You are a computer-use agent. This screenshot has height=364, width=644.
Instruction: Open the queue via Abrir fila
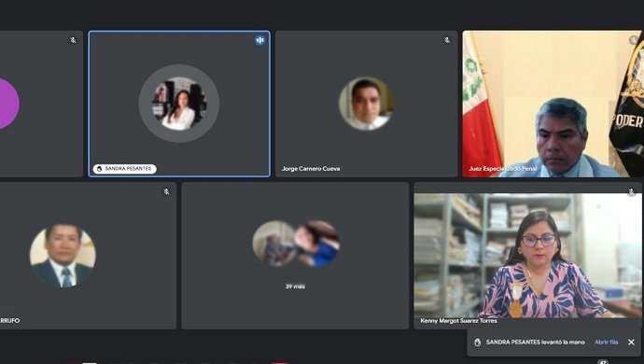click(x=607, y=342)
